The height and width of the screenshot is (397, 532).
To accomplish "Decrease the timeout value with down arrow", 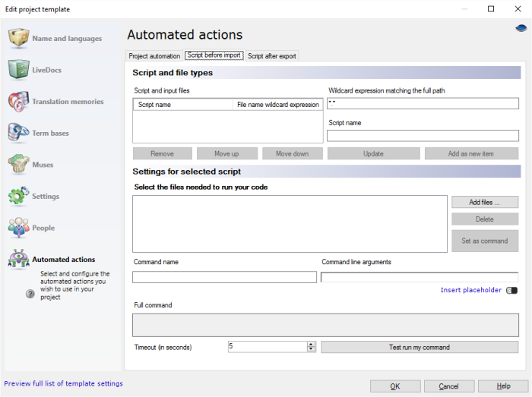I will [x=311, y=349].
